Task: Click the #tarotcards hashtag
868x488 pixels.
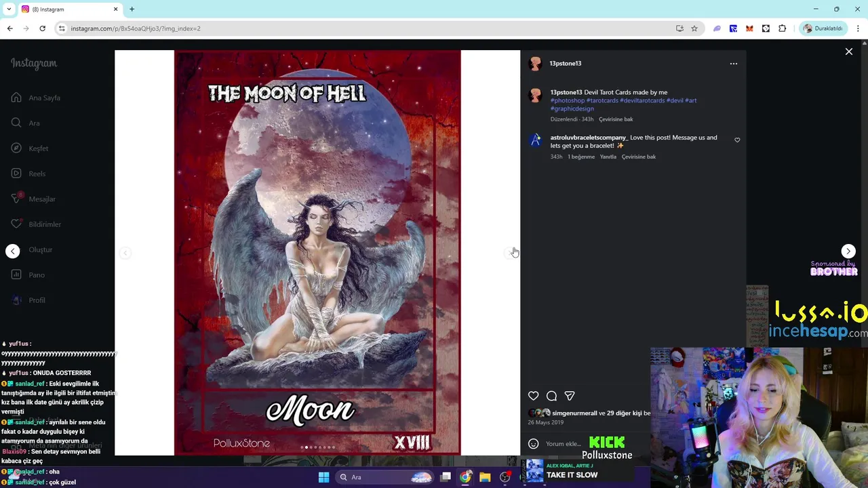Action: (602, 100)
